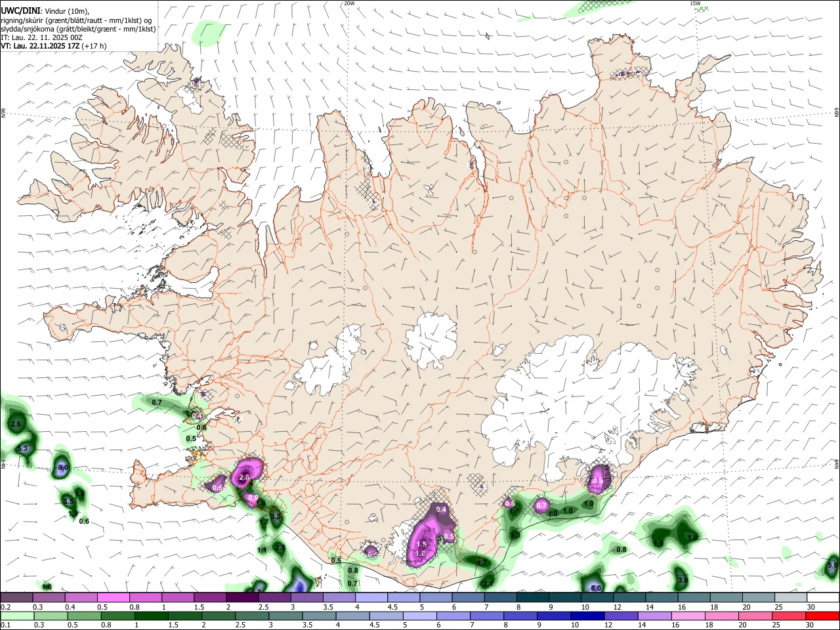The width and height of the screenshot is (840, 630).
Task: Click the 5.3 precipitation value
Action: (23, 449)
